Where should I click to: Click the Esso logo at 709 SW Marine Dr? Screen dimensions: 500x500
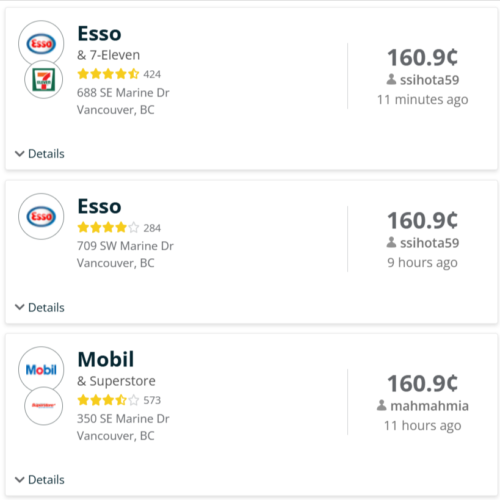(41, 216)
